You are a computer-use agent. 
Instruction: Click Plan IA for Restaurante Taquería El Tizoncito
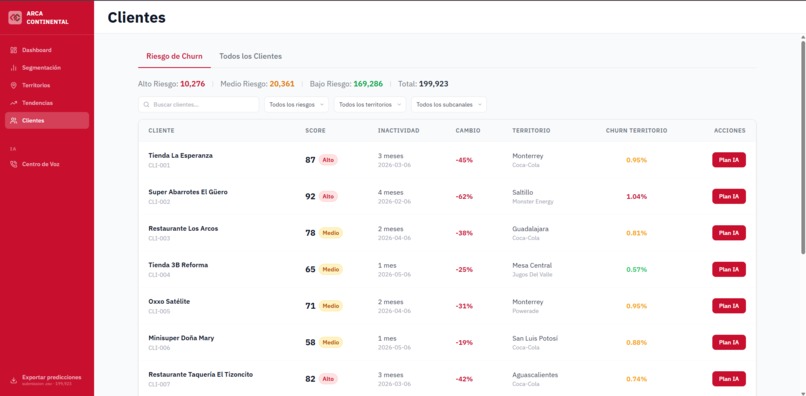(x=728, y=379)
